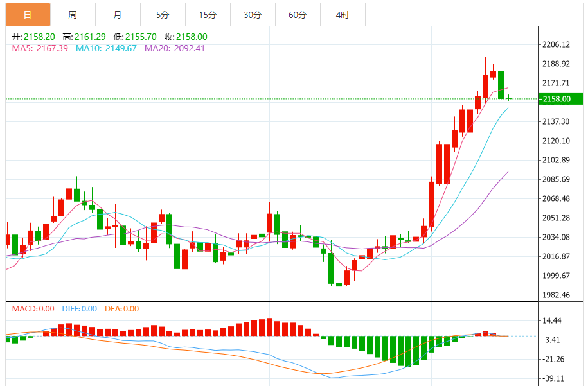Screen dimensions: 588x386
Task: Click the 2051.28 price axis label
Action: point(556,218)
